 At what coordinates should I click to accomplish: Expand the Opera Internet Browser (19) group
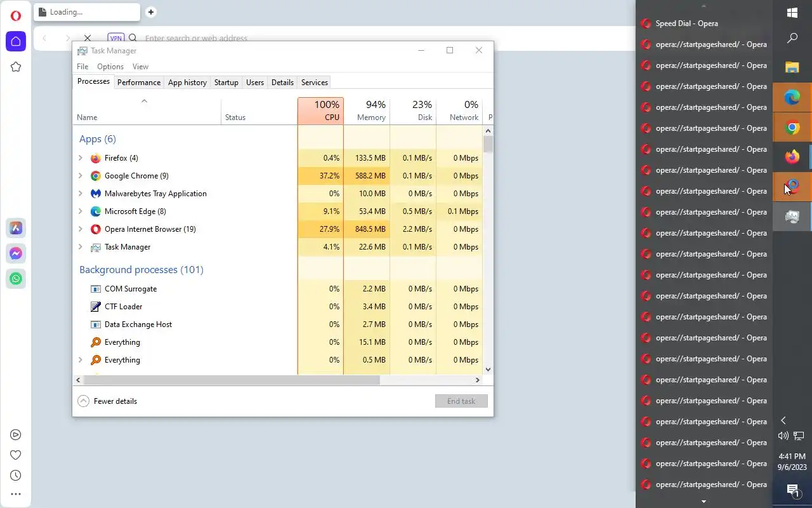pyautogui.click(x=81, y=229)
